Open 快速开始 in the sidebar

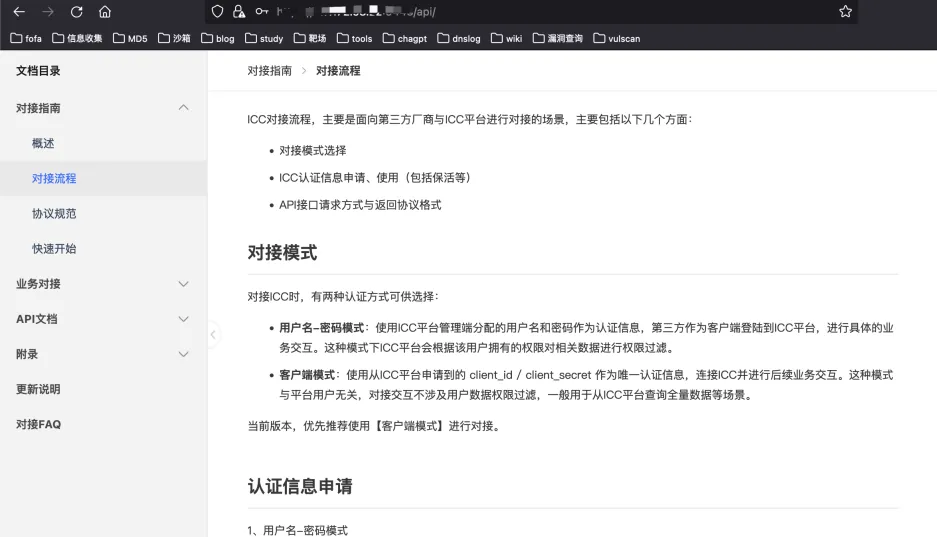tap(54, 249)
